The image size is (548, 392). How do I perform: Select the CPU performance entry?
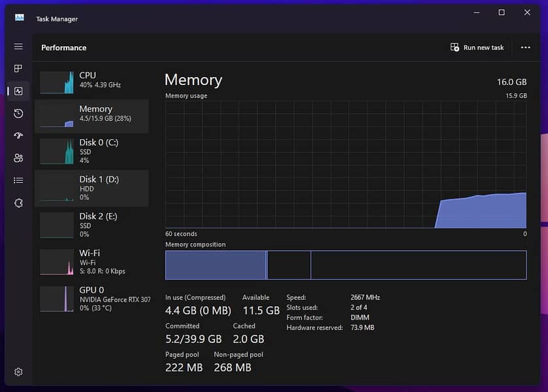coord(92,82)
